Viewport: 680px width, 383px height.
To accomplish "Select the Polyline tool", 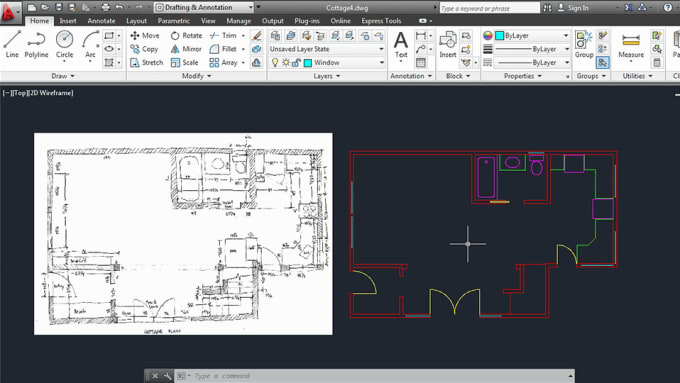I will 36,44.
